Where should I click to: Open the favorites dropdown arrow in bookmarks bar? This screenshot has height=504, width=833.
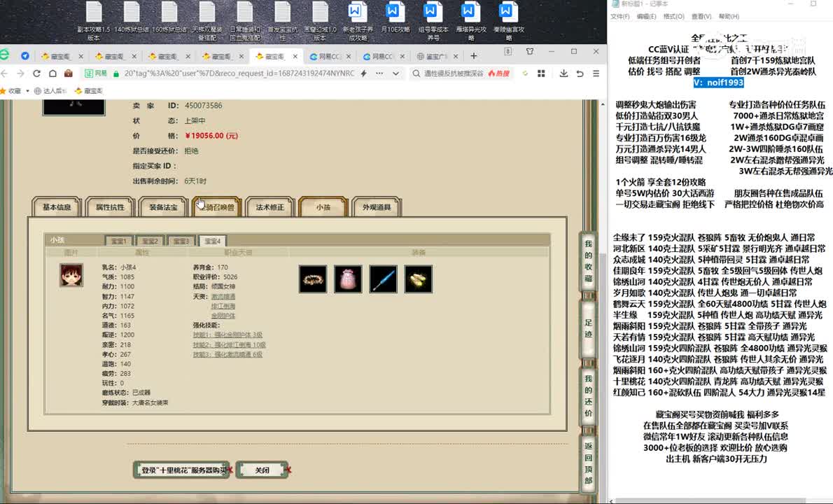point(27,91)
